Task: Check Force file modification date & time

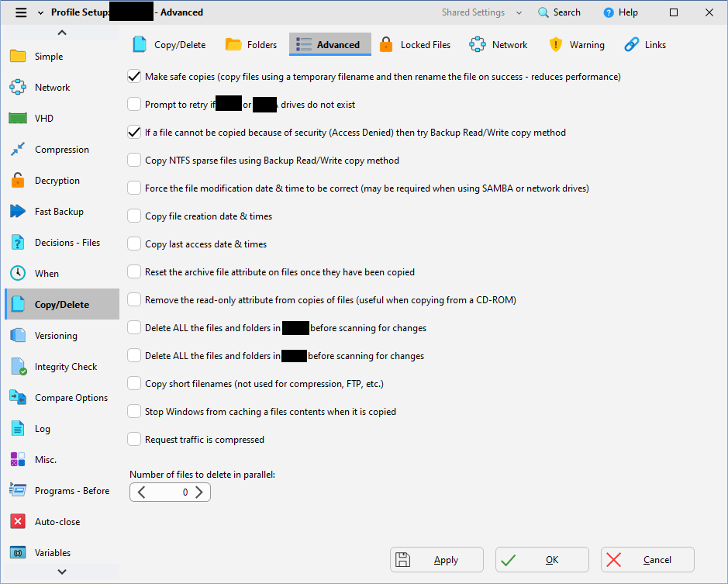Action: coord(134,188)
